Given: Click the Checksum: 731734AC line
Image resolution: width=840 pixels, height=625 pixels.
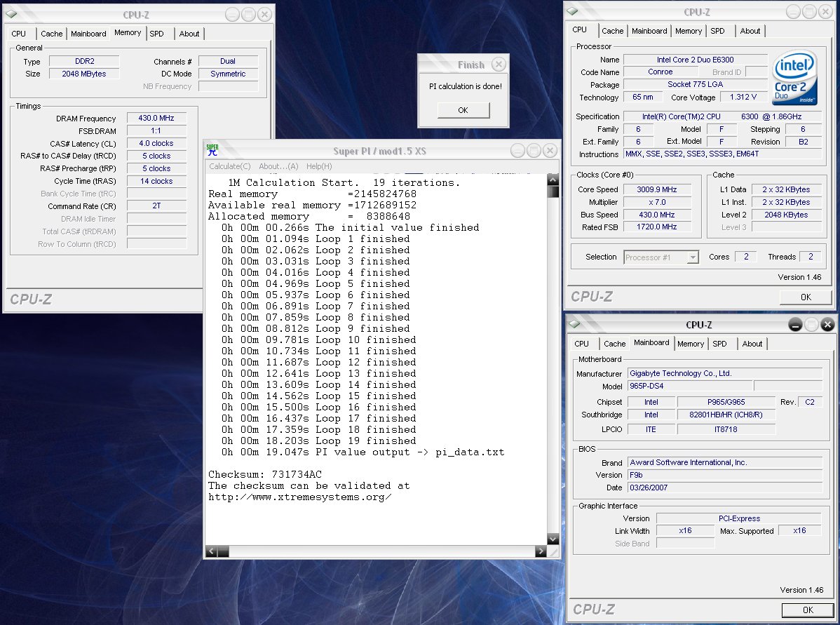Looking at the screenshot, I should 265,474.
